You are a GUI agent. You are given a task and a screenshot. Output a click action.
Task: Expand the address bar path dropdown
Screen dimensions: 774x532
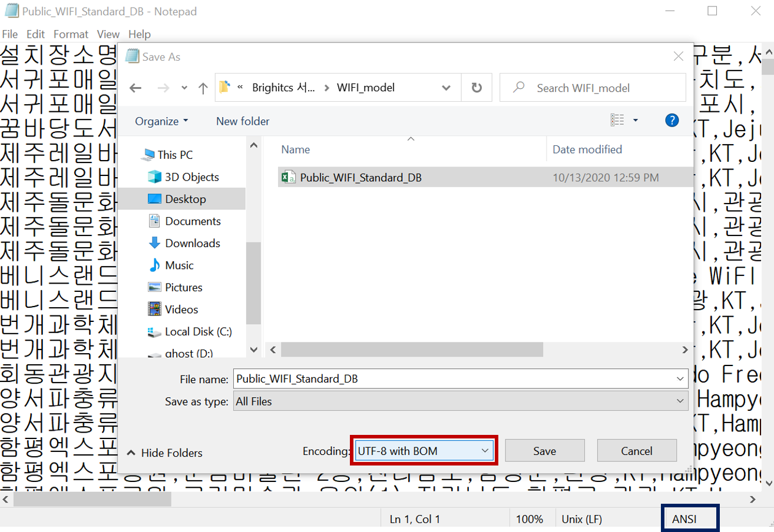click(446, 88)
